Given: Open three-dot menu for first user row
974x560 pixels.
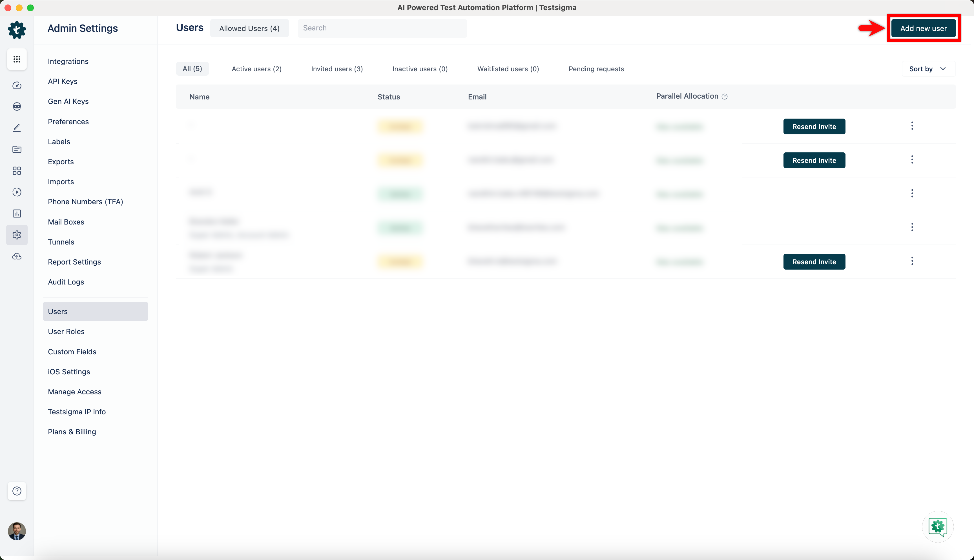Looking at the screenshot, I should pyautogui.click(x=912, y=126).
